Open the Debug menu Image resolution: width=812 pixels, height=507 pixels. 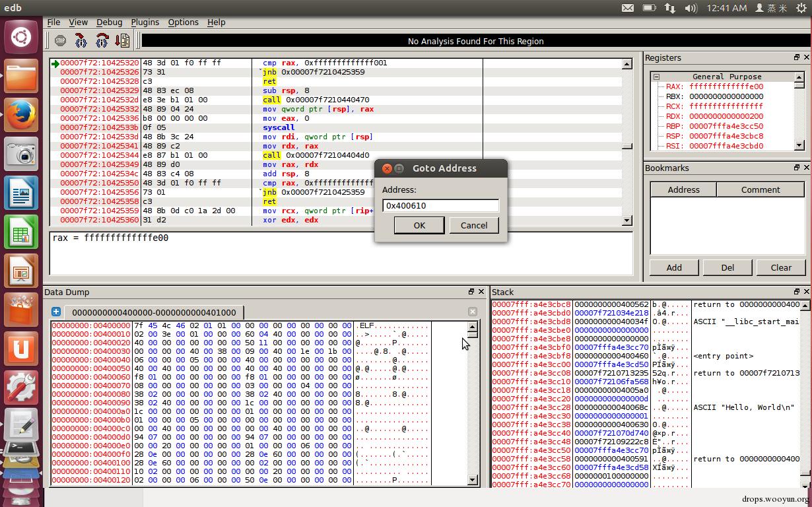109,22
